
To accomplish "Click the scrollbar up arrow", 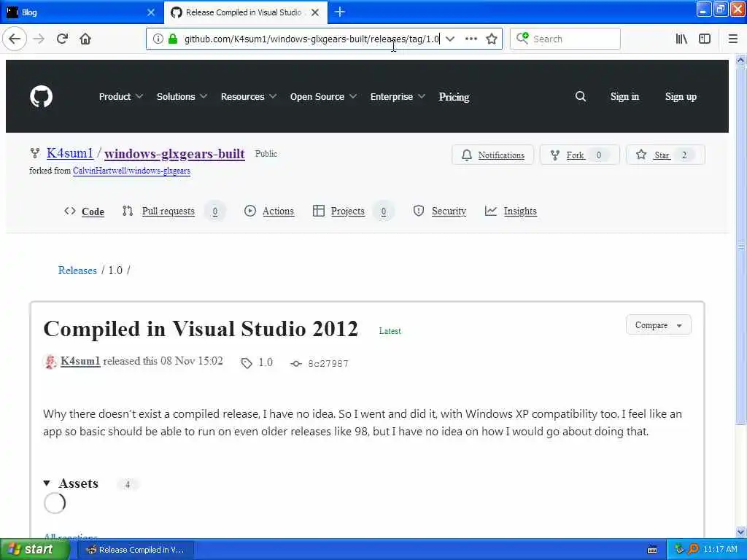I will point(740,60).
